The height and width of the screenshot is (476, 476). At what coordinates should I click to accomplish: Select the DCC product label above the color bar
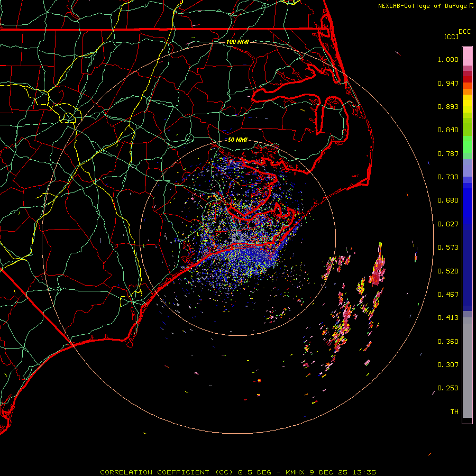click(x=465, y=32)
